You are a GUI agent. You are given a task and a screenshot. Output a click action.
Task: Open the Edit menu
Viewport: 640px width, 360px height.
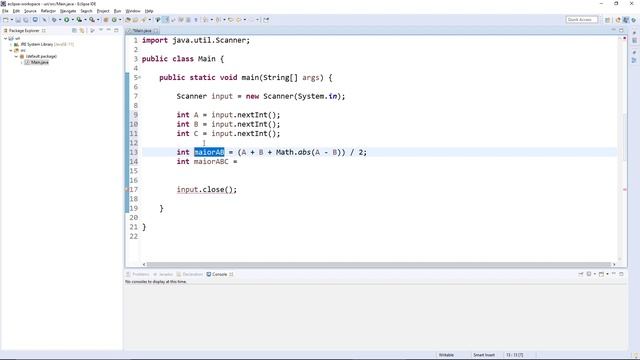(16, 11)
